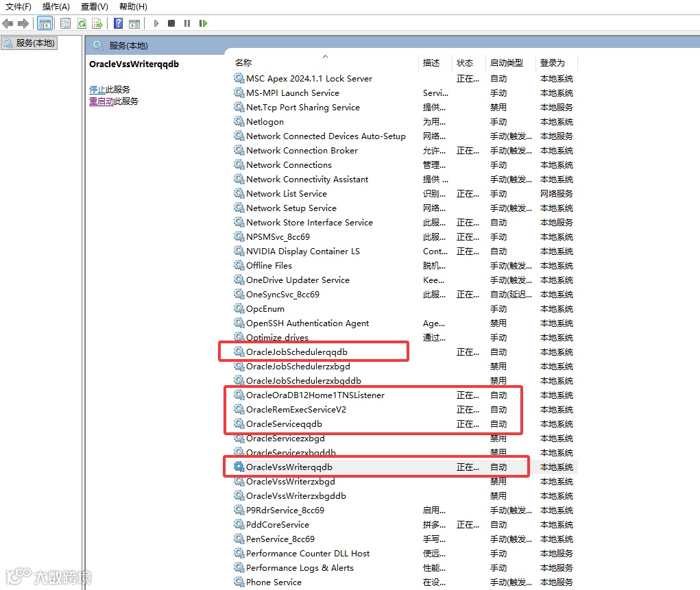Open the 查看(V) menu
Image resolution: width=700 pixels, height=590 pixels.
[x=95, y=7]
